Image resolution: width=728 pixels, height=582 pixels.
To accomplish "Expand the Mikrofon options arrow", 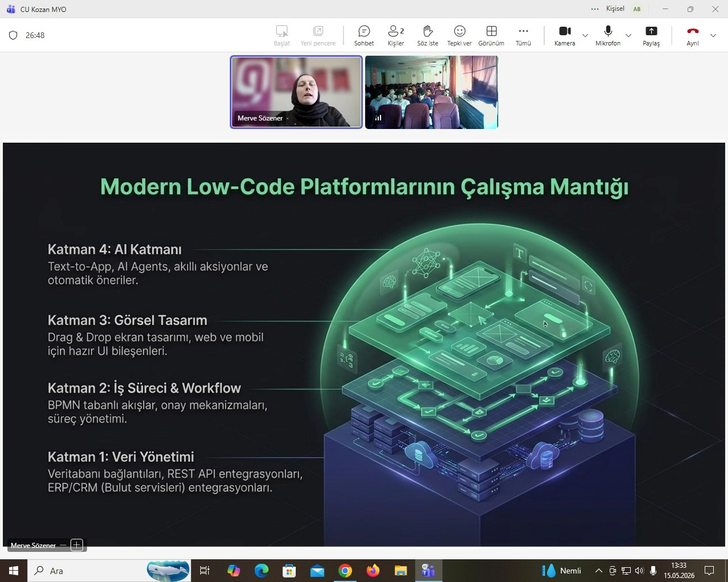I will click(x=628, y=35).
